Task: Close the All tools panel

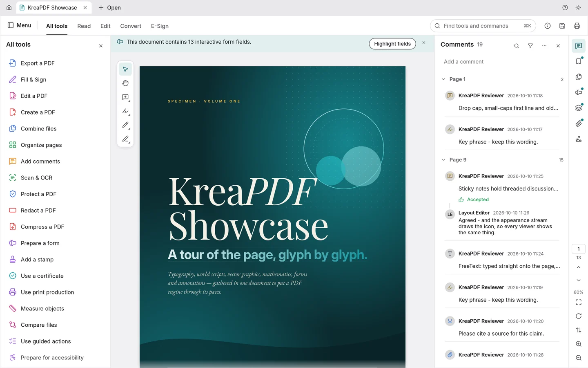Action: [x=101, y=46]
